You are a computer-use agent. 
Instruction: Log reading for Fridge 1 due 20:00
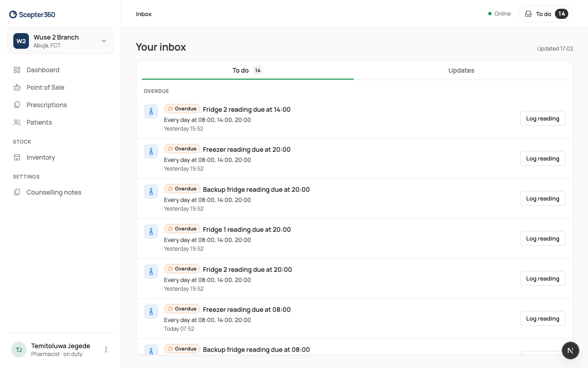[543, 238]
